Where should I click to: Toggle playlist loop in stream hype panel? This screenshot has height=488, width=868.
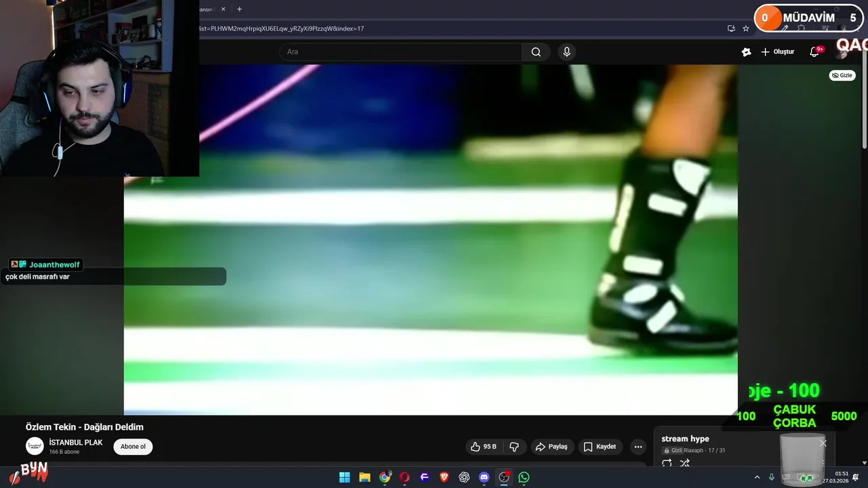pyautogui.click(x=667, y=463)
